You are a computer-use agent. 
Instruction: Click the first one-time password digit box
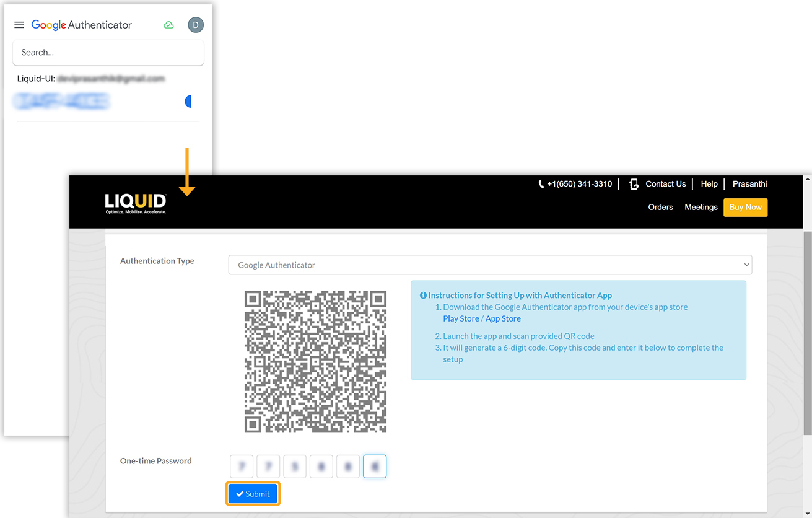pyautogui.click(x=242, y=467)
